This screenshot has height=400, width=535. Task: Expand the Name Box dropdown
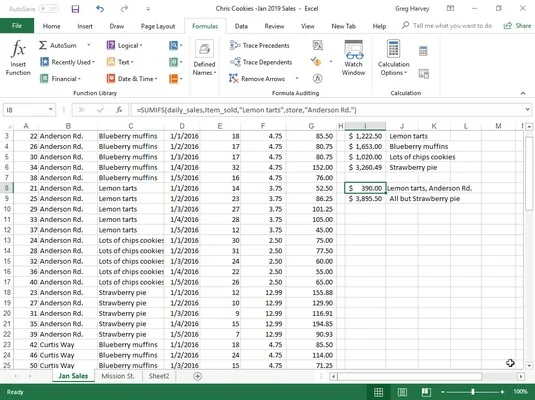(x=50, y=110)
